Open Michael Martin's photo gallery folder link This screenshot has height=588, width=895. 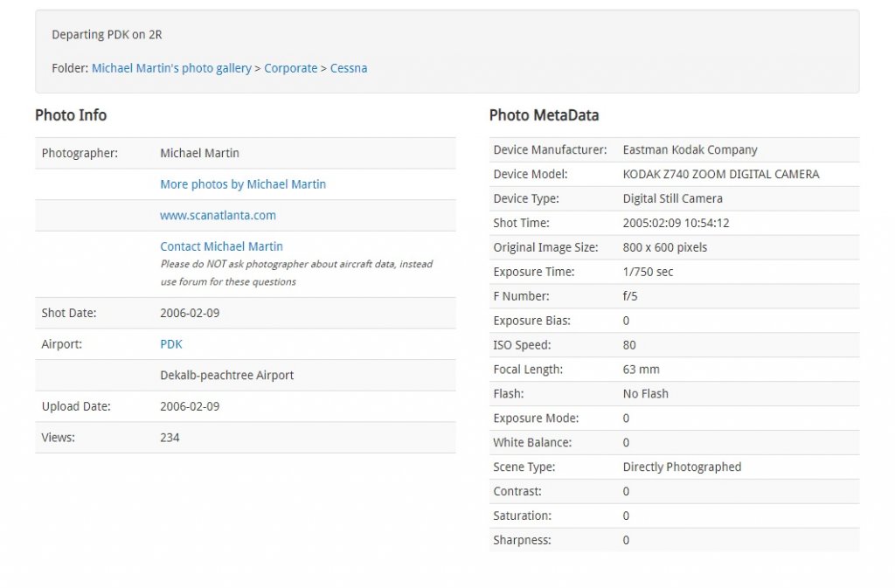pyautogui.click(x=171, y=68)
